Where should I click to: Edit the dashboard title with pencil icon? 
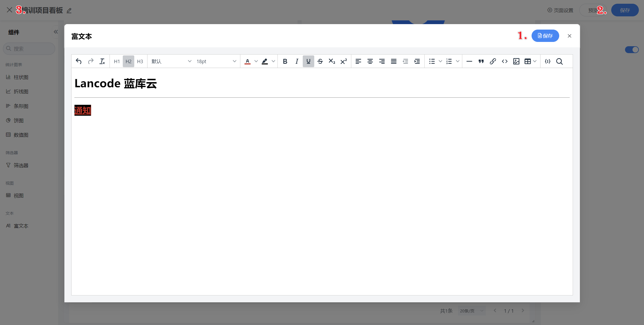[69, 11]
